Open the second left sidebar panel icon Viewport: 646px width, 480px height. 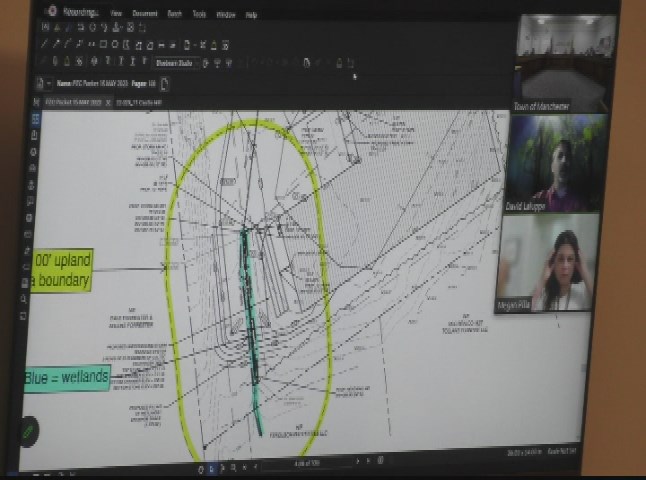[35, 136]
